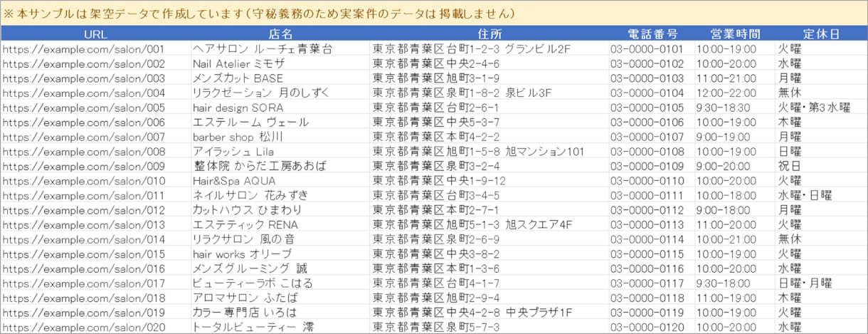Select the URL column header
868x334 pixels.
[x=95, y=34]
